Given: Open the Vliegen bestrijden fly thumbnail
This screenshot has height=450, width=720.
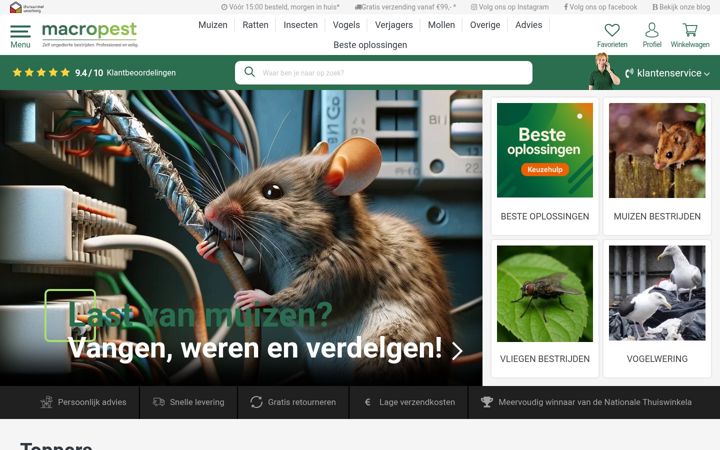Looking at the screenshot, I should [x=545, y=293].
